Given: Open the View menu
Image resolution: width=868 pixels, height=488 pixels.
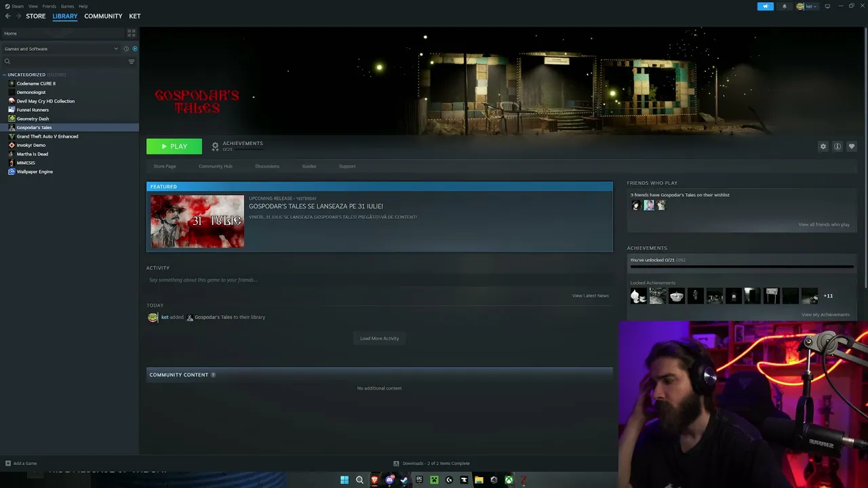Looking at the screenshot, I should 33,6.
